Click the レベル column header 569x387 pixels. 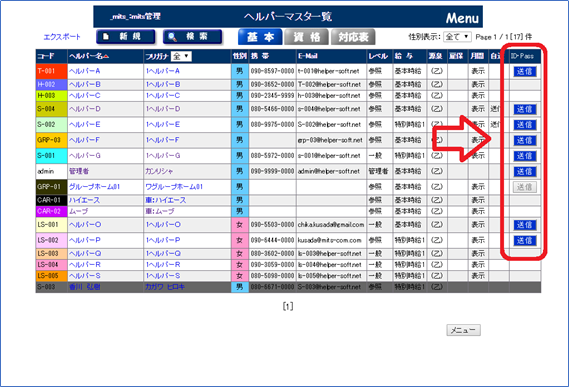coord(378,56)
